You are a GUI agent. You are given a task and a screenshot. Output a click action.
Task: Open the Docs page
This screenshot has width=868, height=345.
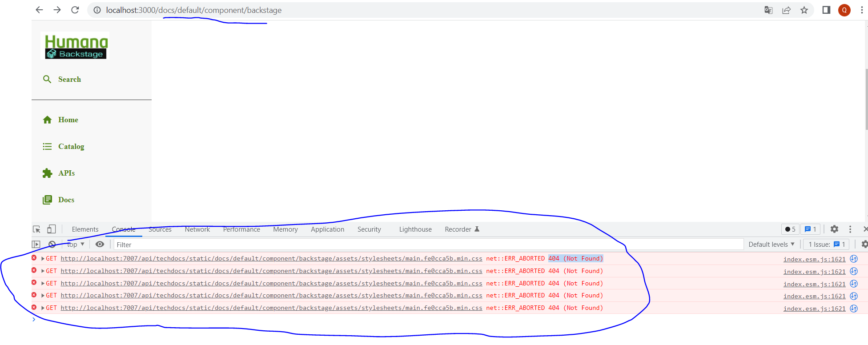[66, 200]
